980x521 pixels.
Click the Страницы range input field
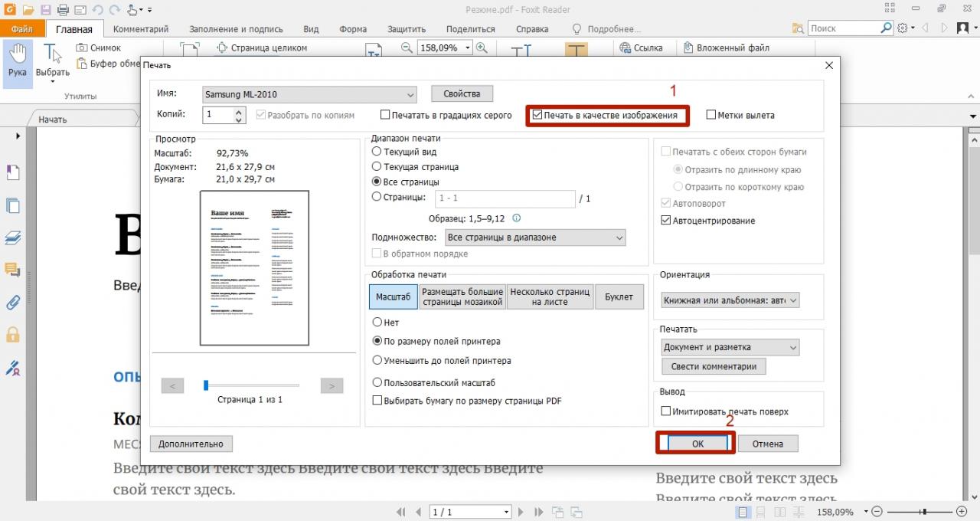pos(505,199)
